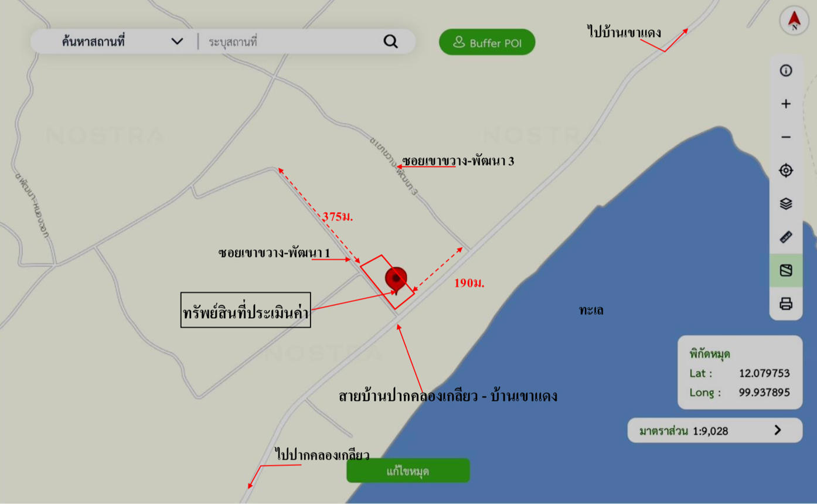Zoom out with the minus button
This screenshot has width=817, height=504.
click(786, 137)
